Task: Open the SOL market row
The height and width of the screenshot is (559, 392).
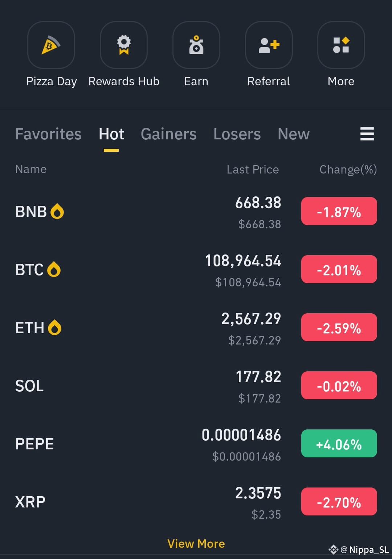Action: [196, 385]
